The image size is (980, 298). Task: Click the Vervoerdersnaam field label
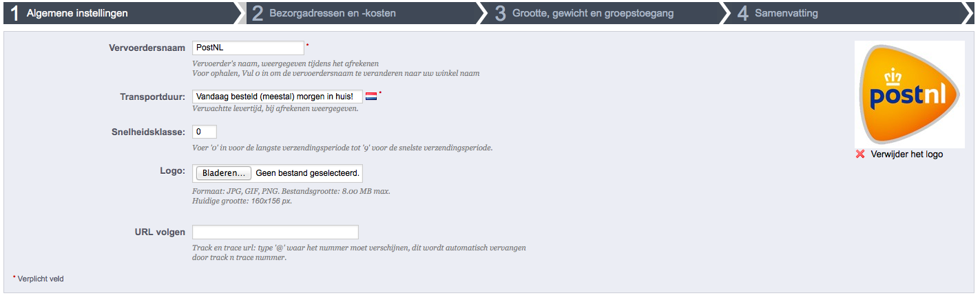point(147,48)
